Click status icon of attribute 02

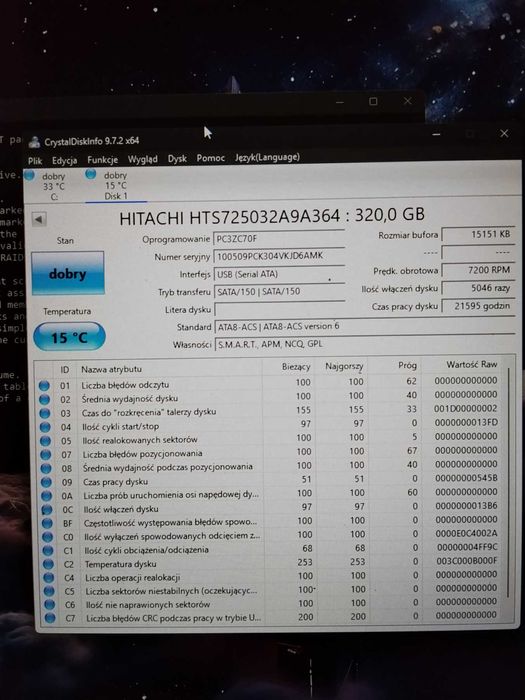pyautogui.click(x=44, y=399)
